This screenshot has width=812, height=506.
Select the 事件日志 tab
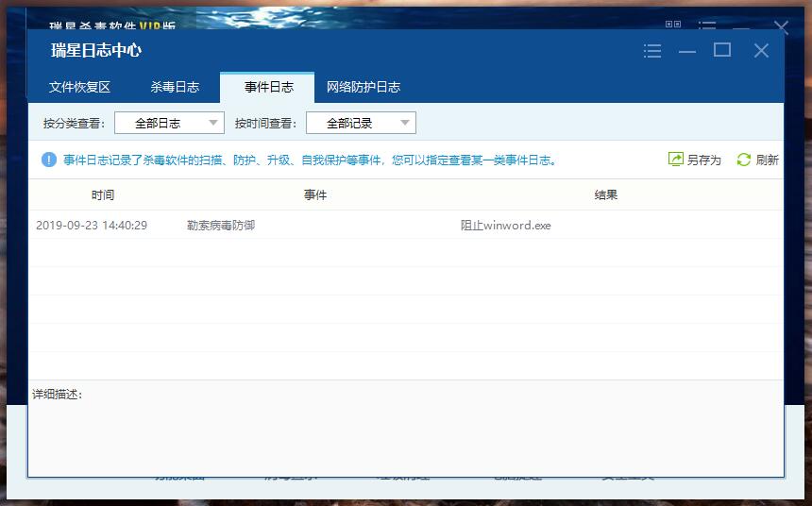(x=268, y=87)
